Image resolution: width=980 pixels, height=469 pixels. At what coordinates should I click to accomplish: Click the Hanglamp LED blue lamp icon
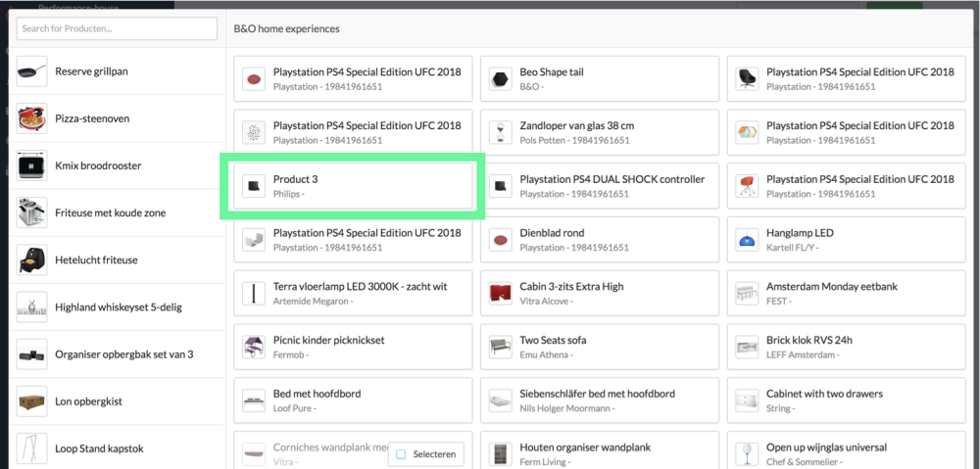747,240
